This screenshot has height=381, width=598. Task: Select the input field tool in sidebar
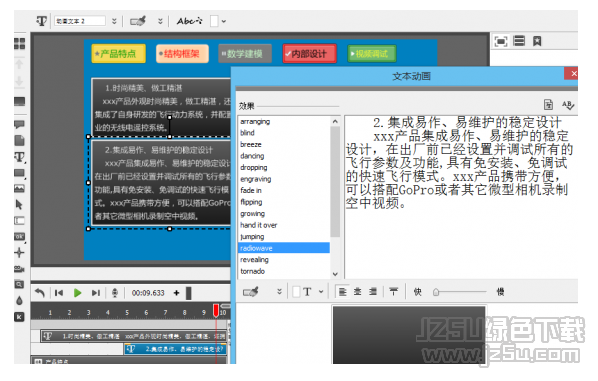pyautogui.click(x=19, y=221)
